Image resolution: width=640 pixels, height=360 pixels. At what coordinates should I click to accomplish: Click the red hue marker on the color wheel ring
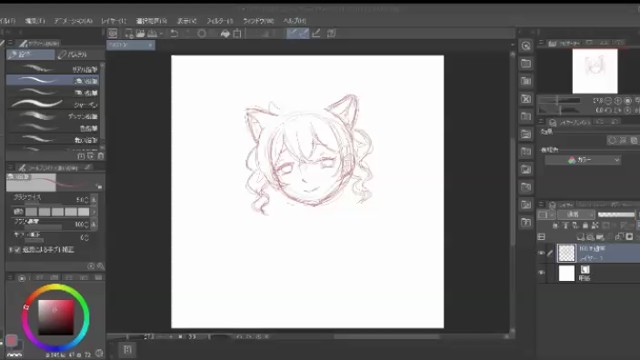pos(26,307)
